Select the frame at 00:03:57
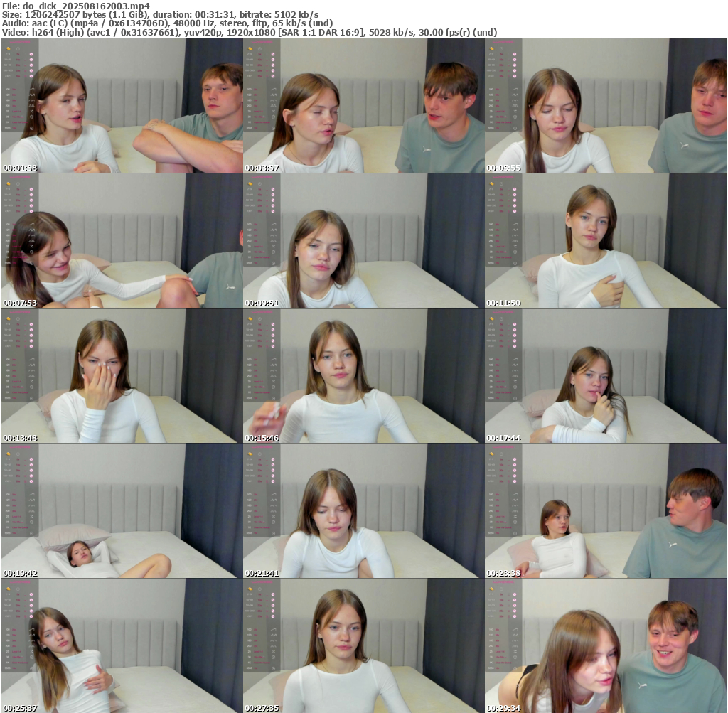 click(364, 105)
